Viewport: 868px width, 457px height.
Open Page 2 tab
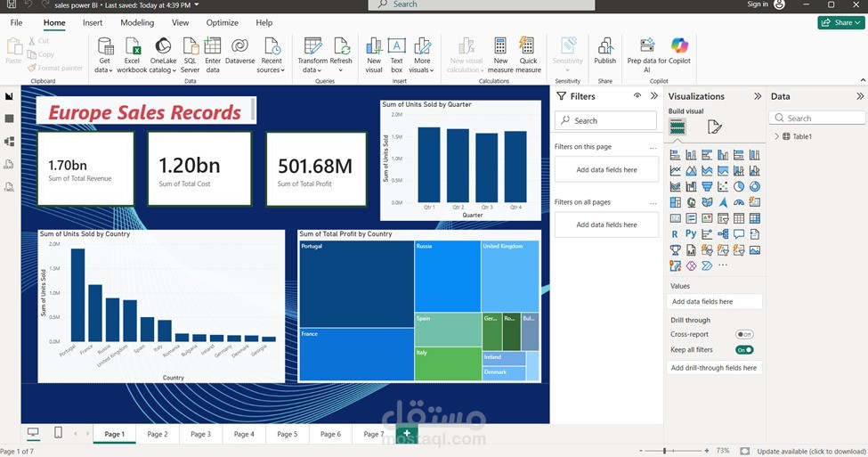click(x=158, y=434)
